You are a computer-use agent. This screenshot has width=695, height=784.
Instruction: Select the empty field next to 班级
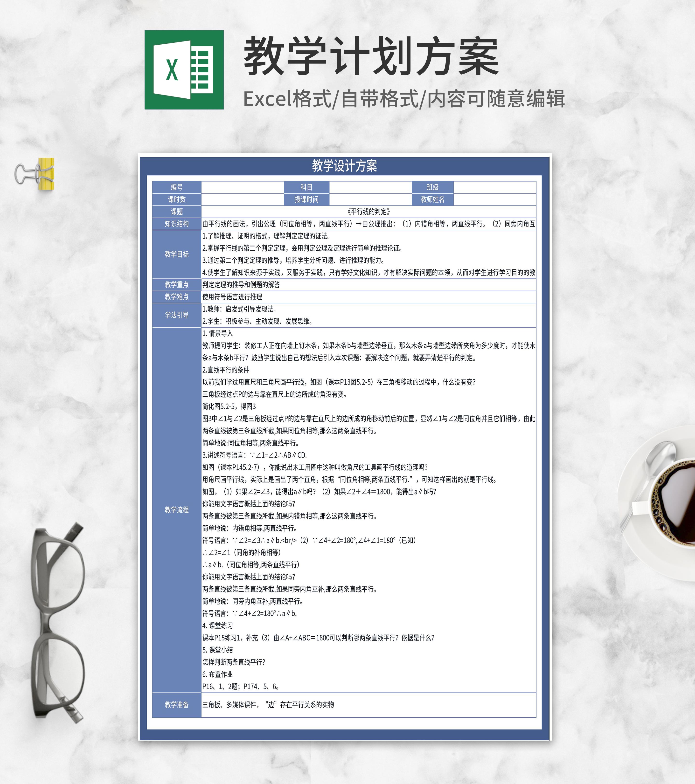(x=494, y=187)
